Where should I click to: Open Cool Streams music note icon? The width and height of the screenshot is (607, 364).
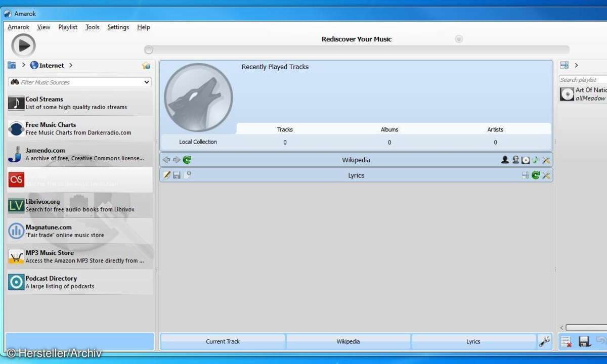(16, 103)
